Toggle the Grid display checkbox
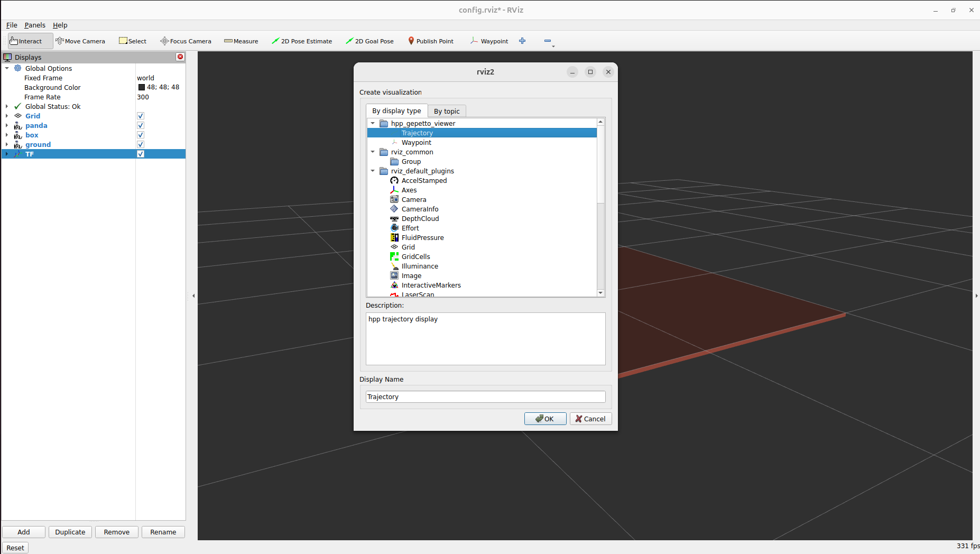 click(x=141, y=116)
